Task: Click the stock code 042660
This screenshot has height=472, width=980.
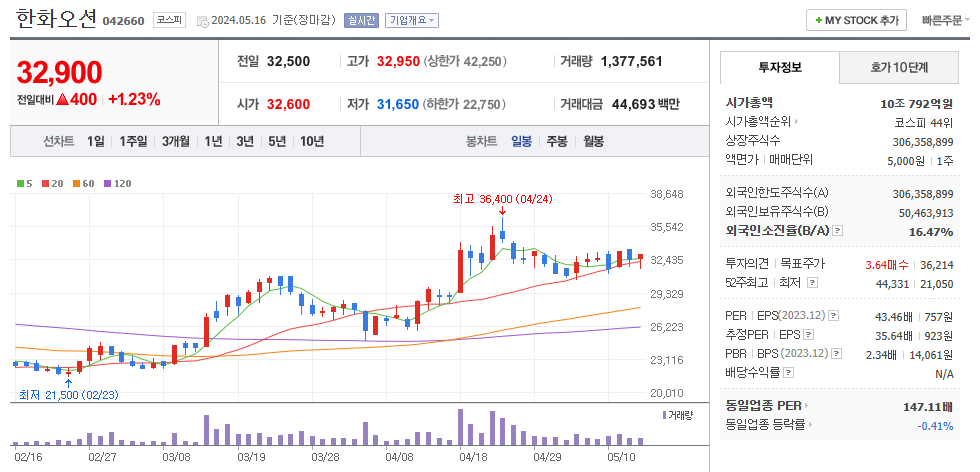Action: (123, 21)
